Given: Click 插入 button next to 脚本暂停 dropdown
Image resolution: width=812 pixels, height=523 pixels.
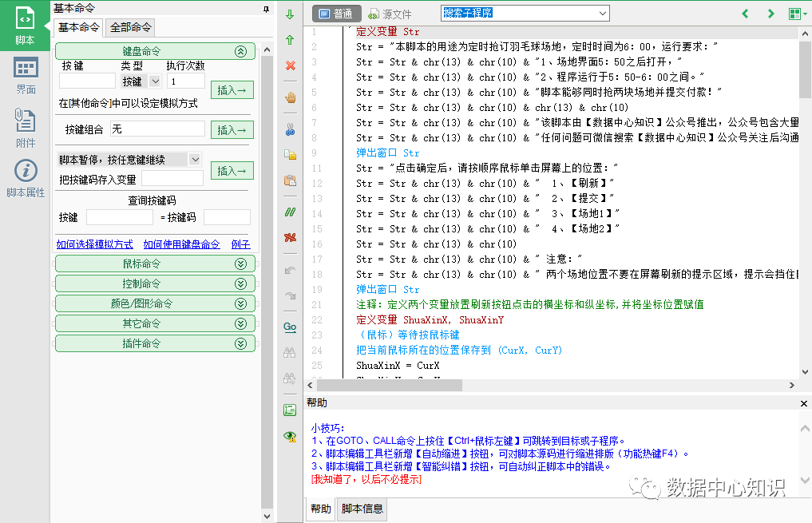Looking at the screenshot, I should coord(232,171).
